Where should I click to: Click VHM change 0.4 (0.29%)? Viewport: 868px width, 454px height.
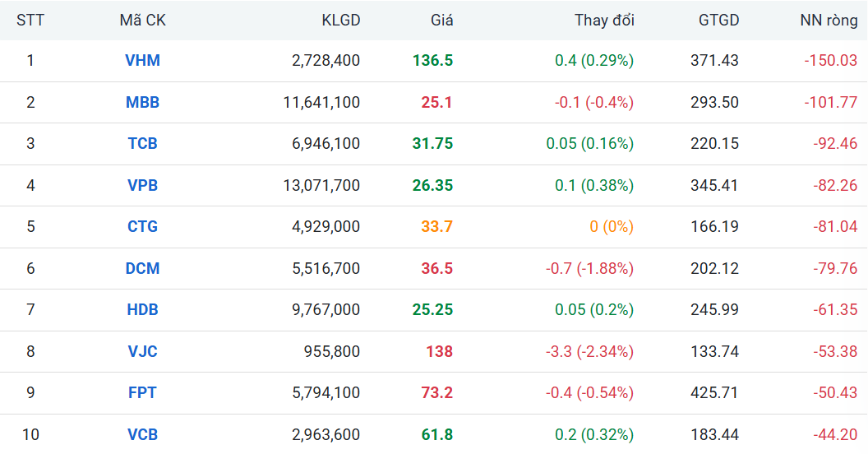point(594,60)
